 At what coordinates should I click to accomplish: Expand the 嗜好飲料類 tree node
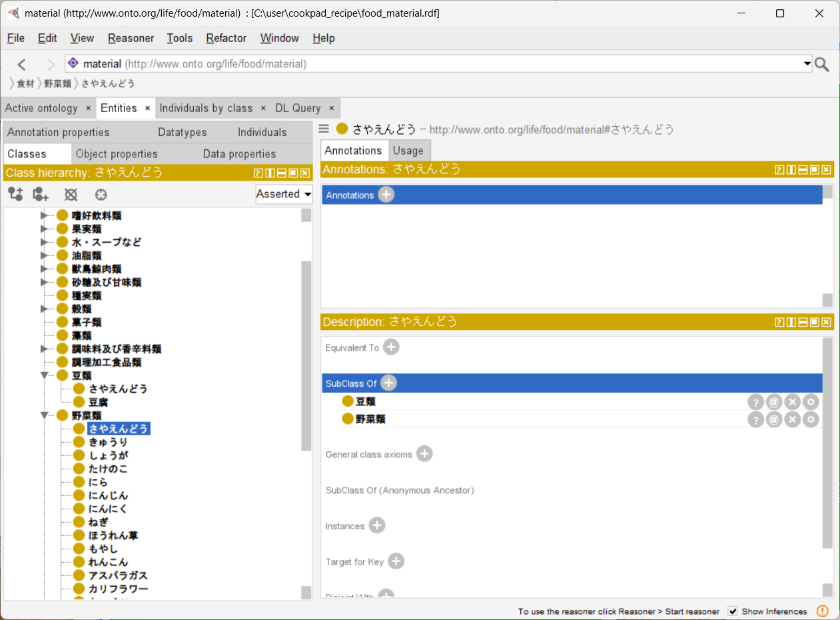(x=45, y=215)
